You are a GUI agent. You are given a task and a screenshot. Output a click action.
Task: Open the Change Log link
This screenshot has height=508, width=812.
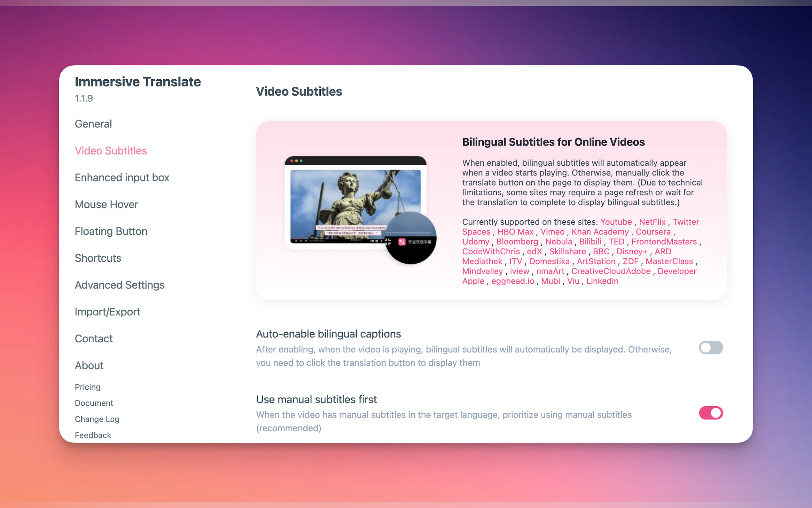coord(97,419)
